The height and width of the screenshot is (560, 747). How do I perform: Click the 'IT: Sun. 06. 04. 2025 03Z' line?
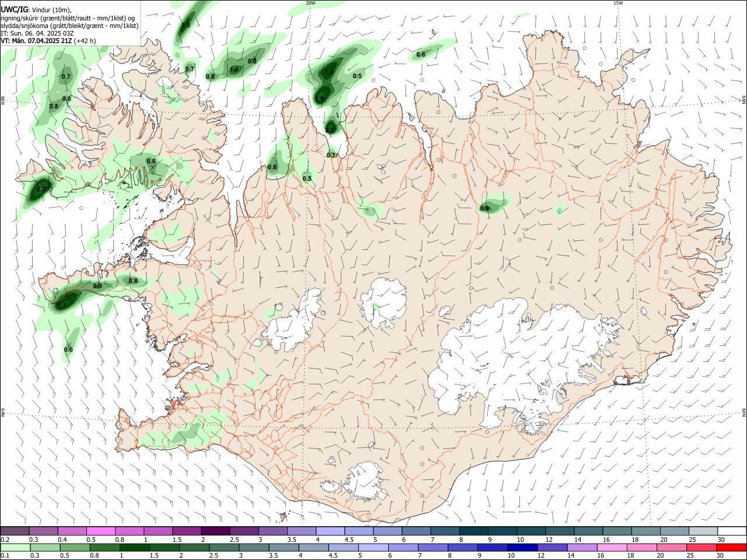(x=37, y=33)
